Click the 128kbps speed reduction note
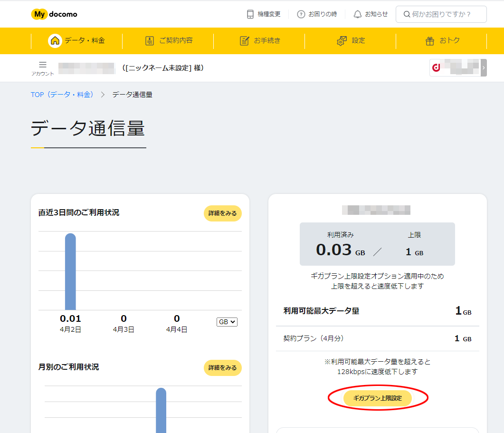504x433 pixels. [377, 367]
